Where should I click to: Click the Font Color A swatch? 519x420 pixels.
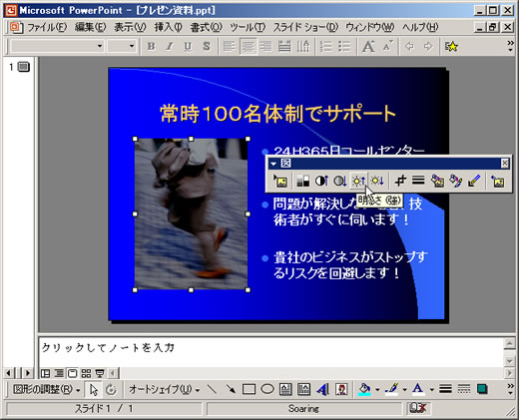[x=418, y=389]
